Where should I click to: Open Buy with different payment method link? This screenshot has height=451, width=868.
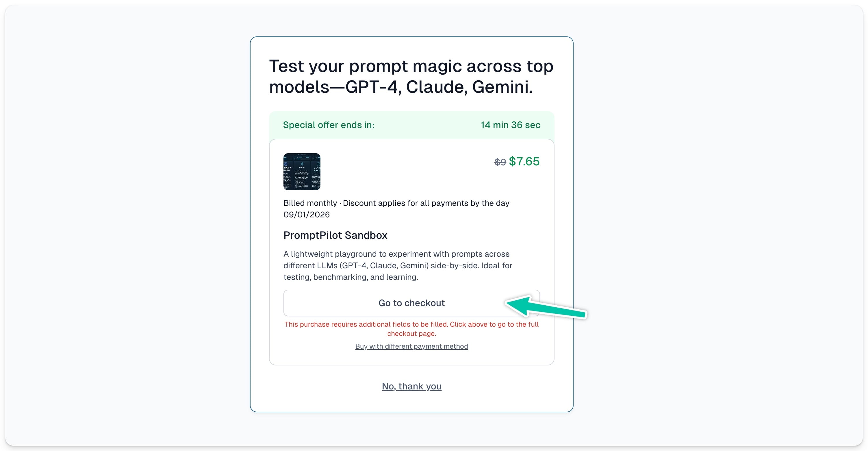[x=411, y=346]
